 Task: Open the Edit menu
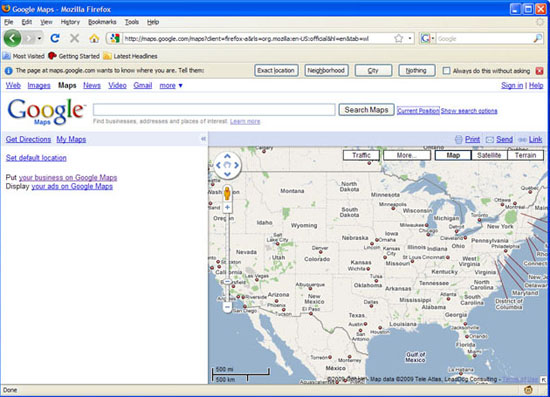(x=27, y=22)
